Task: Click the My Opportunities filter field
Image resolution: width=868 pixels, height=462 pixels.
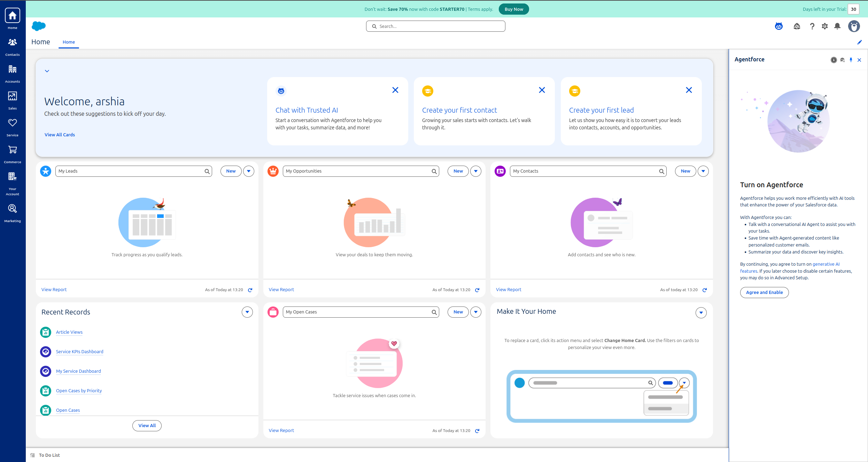Action: pyautogui.click(x=361, y=171)
